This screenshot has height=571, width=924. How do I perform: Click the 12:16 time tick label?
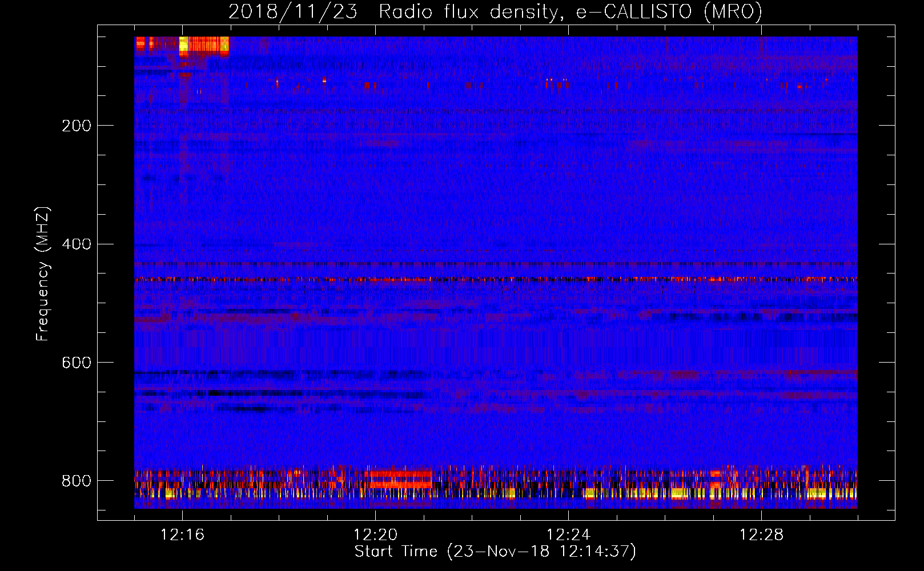point(182,535)
